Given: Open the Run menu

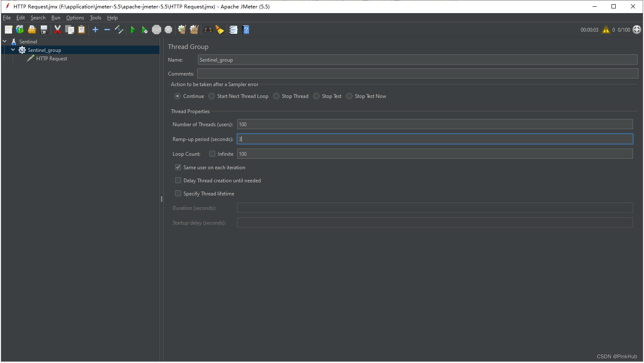Looking at the screenshot, I should (x=56, y=18).
